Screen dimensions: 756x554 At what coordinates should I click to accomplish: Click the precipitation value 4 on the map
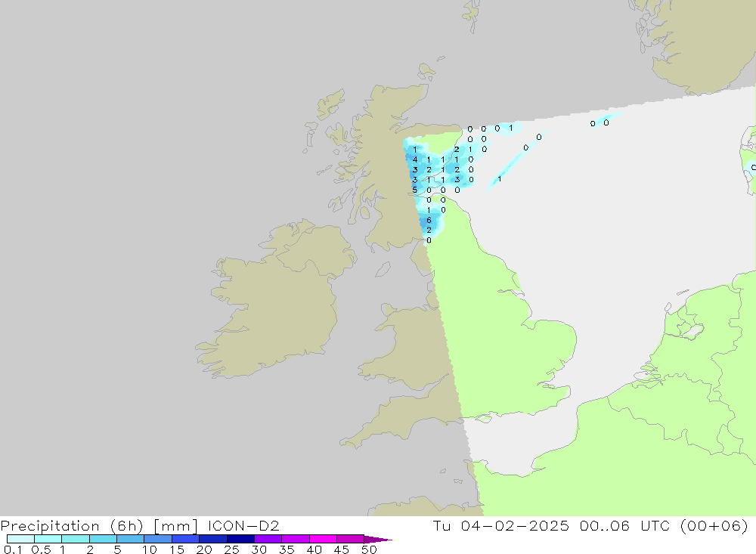pos(415,159)
